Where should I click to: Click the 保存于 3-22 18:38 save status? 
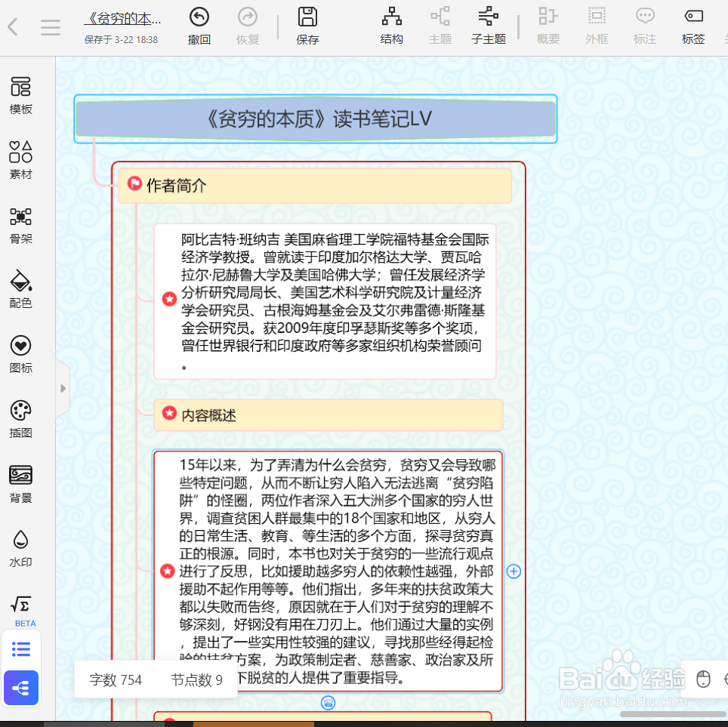click(121, 40)
